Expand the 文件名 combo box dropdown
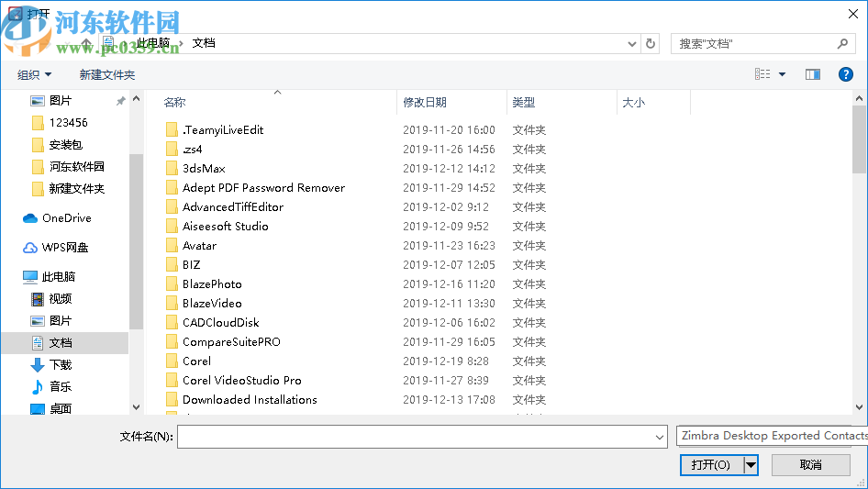 (660, 438)
